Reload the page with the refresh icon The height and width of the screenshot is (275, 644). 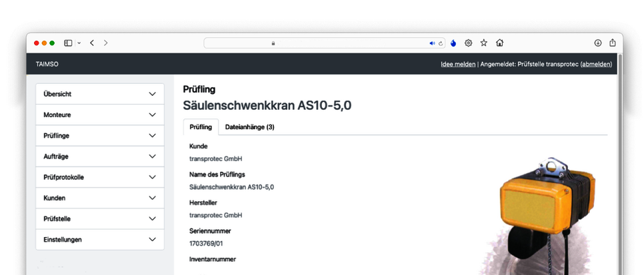[441, 43]
